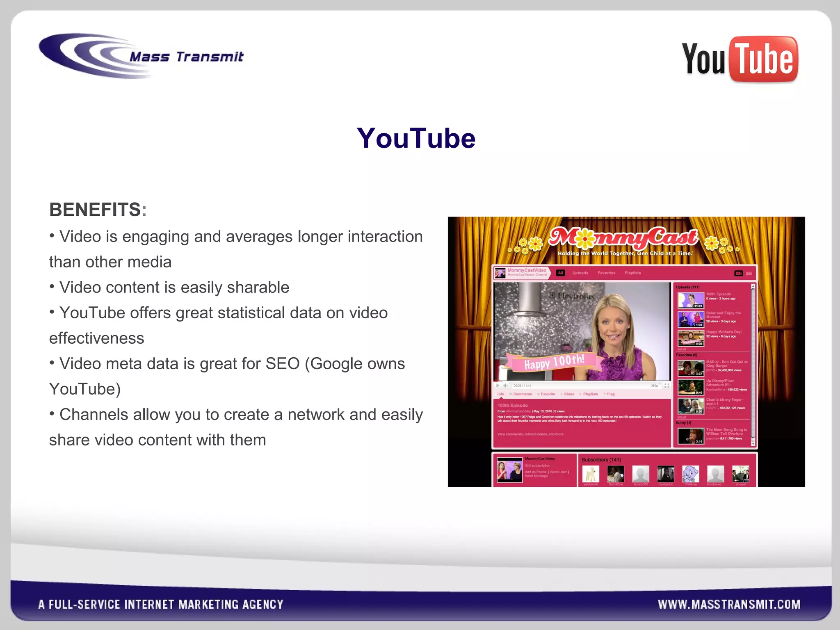Add to Playlists below the video
This screenshot has width=840, height=630.
click(589, 394)
